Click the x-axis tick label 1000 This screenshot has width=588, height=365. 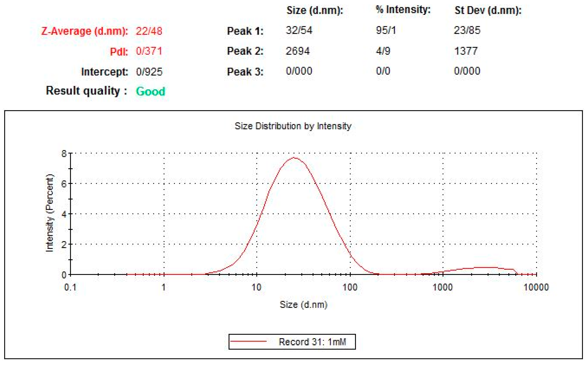[x=443, y=287]
